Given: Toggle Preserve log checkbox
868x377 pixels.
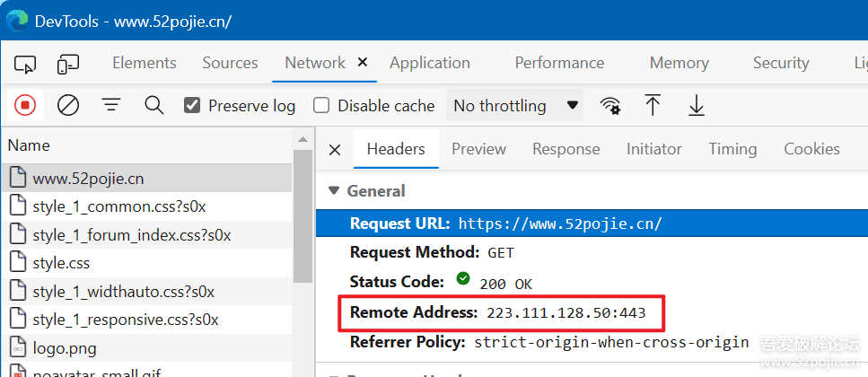Looking at the screenshot, I should click(x=191, y=105).
